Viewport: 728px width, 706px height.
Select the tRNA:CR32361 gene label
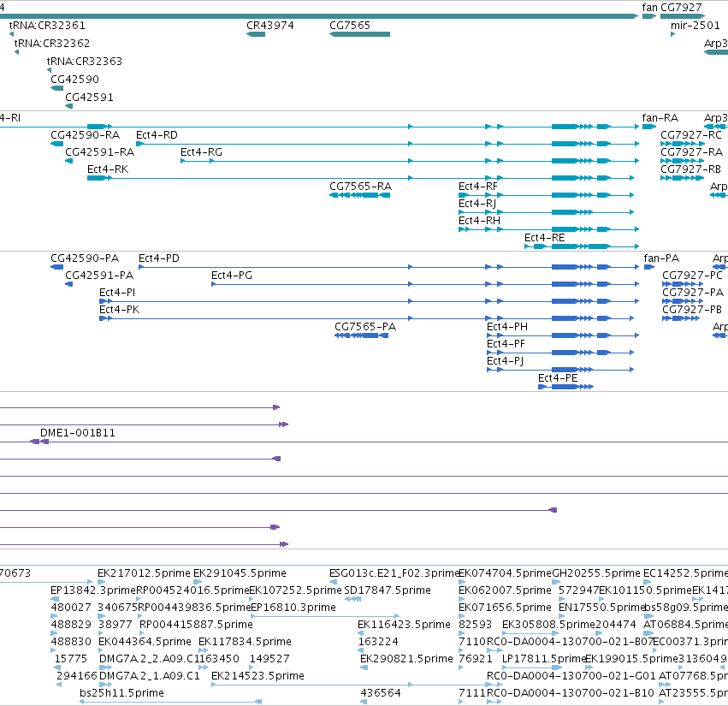coord(47,26)
